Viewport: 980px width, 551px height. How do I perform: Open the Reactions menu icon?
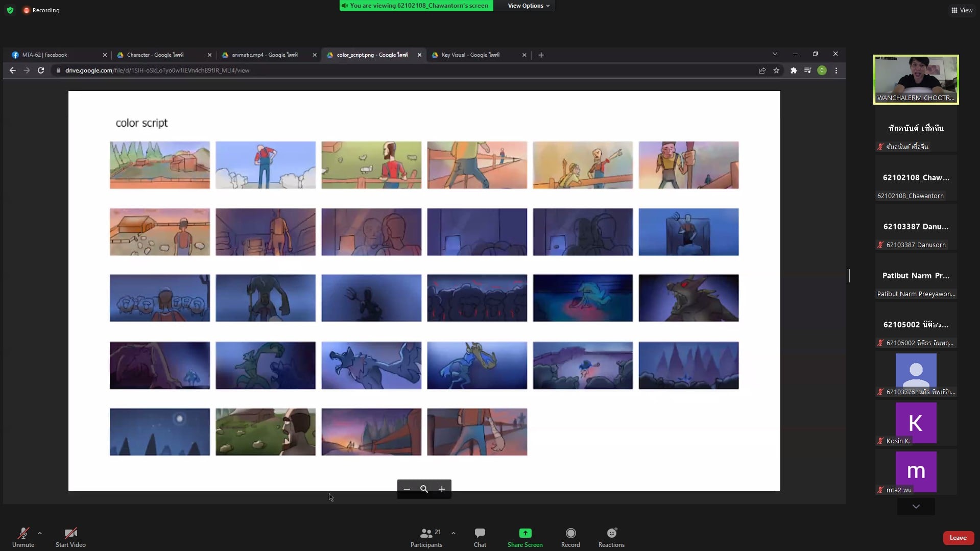611,533
